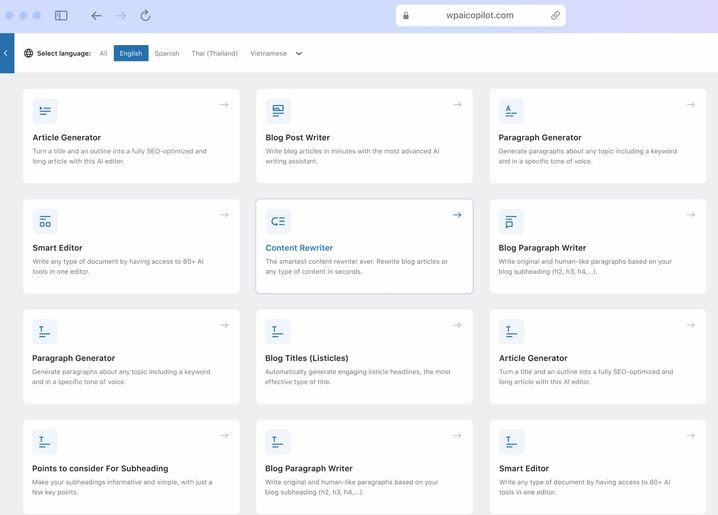This screenshot has height=515, width=718.
Task: Open the second-row Smart Editor title
Action: 57,248
